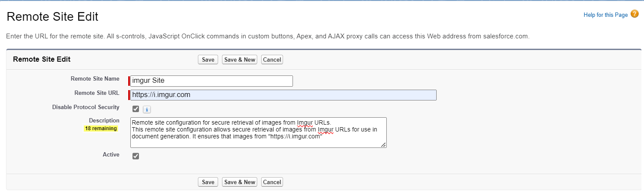Click the bottom Cancel button

(272, 182)
